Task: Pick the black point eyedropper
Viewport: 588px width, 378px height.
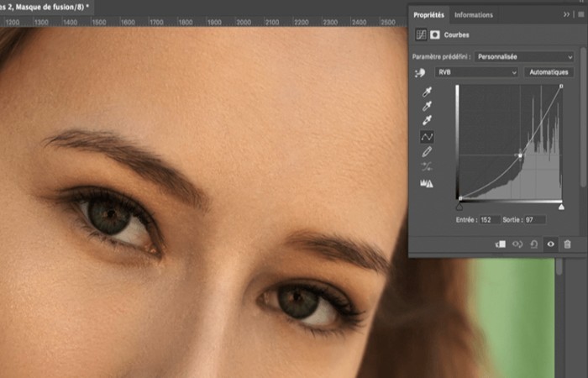Action: coord(427,92)
